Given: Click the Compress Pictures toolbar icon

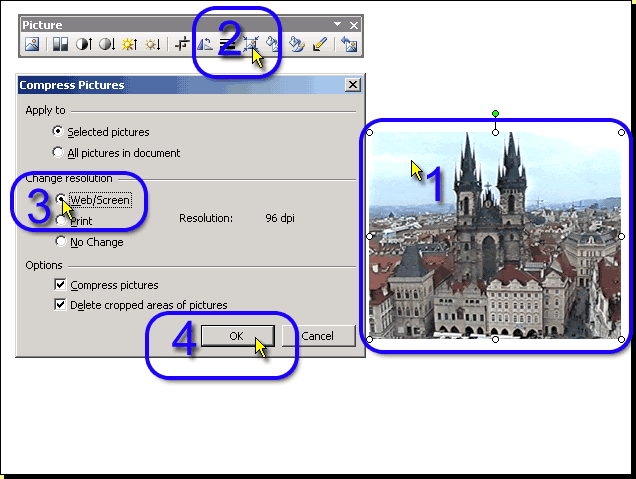Looking at the screenshot, I should click(x=251, y=44).
